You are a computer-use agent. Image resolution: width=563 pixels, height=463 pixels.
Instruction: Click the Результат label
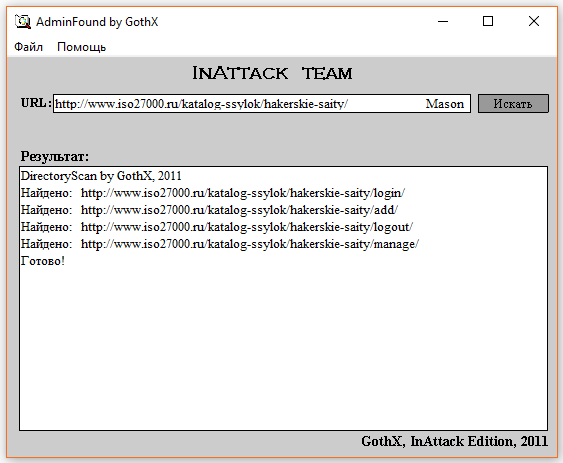[55, 156]
